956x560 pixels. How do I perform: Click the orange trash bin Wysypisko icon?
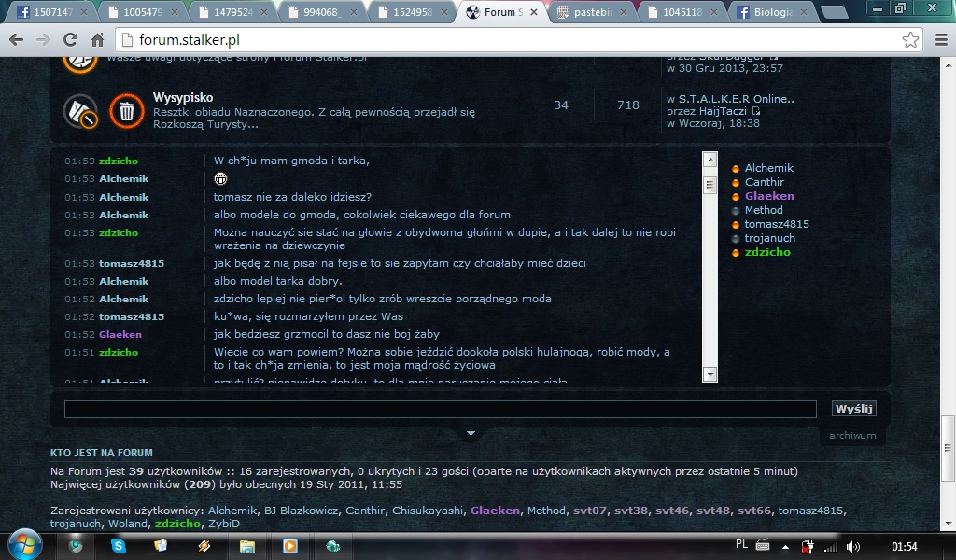tap(126, 111)
